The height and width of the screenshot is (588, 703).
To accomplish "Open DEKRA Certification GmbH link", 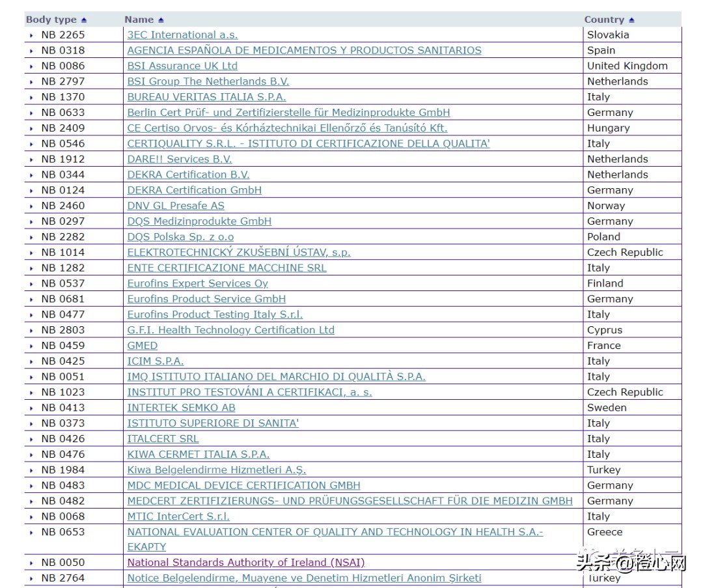I will tap(195, 190).
